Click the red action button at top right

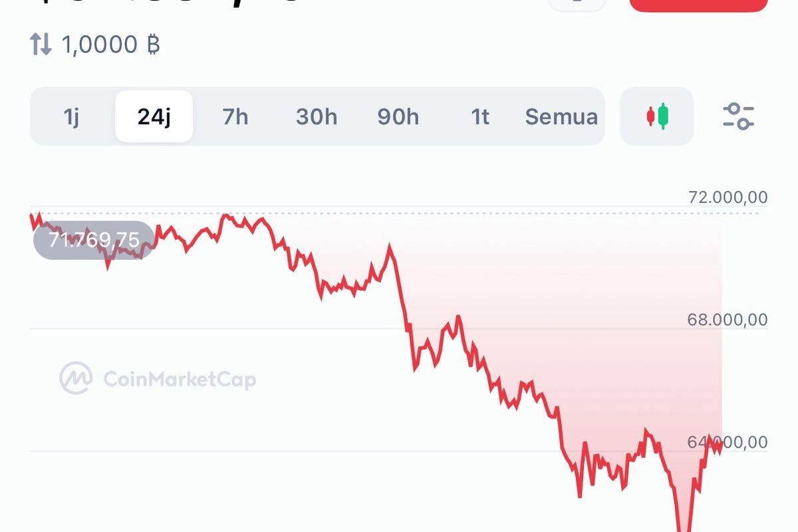click(x=697, y=5)
